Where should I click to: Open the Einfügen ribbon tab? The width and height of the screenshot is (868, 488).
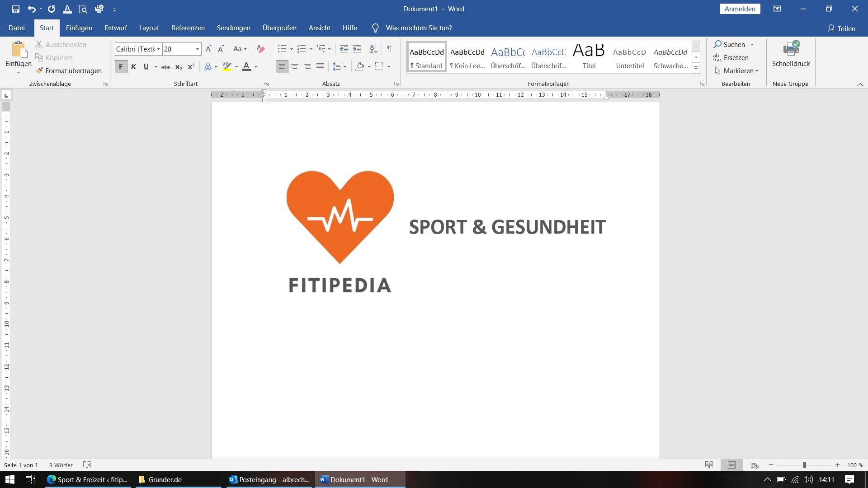[79, 28]
